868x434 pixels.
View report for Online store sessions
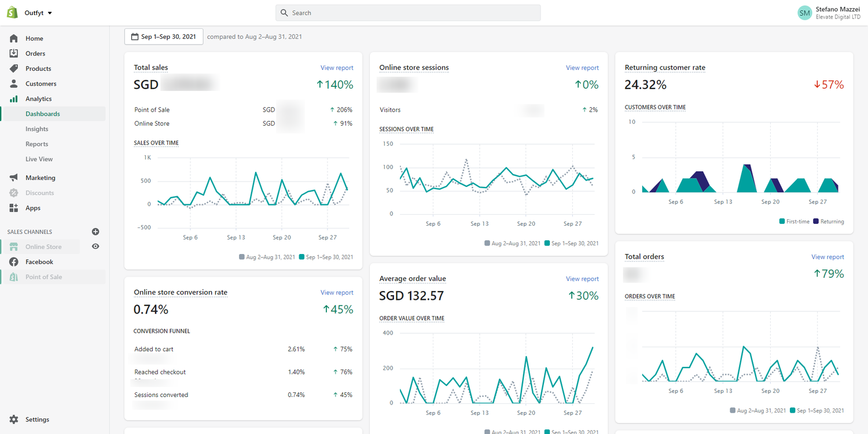pyautogui.click(x=582, y=68)
